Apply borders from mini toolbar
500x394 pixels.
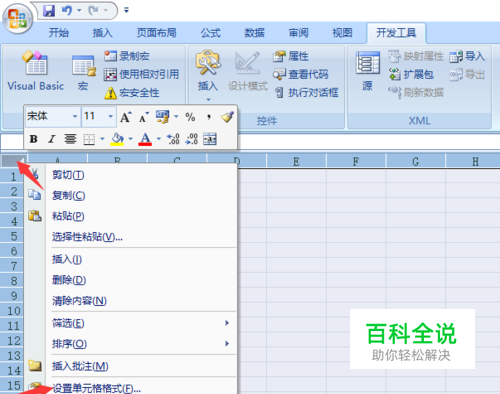[x=89, y=139]
